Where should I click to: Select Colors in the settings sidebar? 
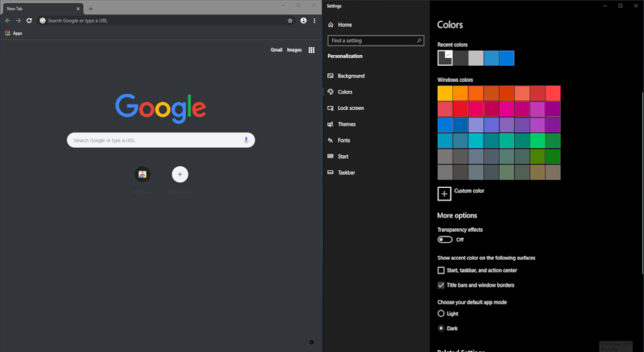(x=339, y=92)
